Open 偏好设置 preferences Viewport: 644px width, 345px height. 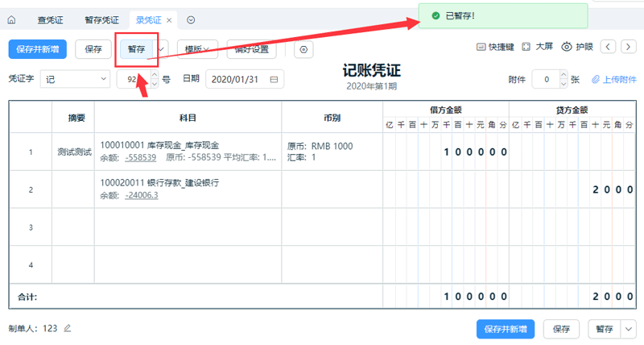pyautogui.click(x=251, y=49)
